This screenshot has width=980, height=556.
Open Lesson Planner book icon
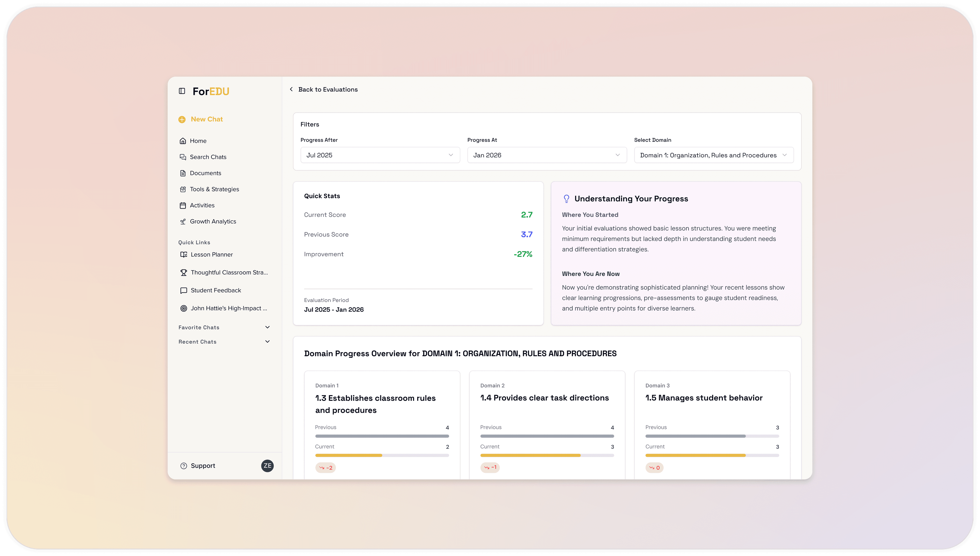184,254
